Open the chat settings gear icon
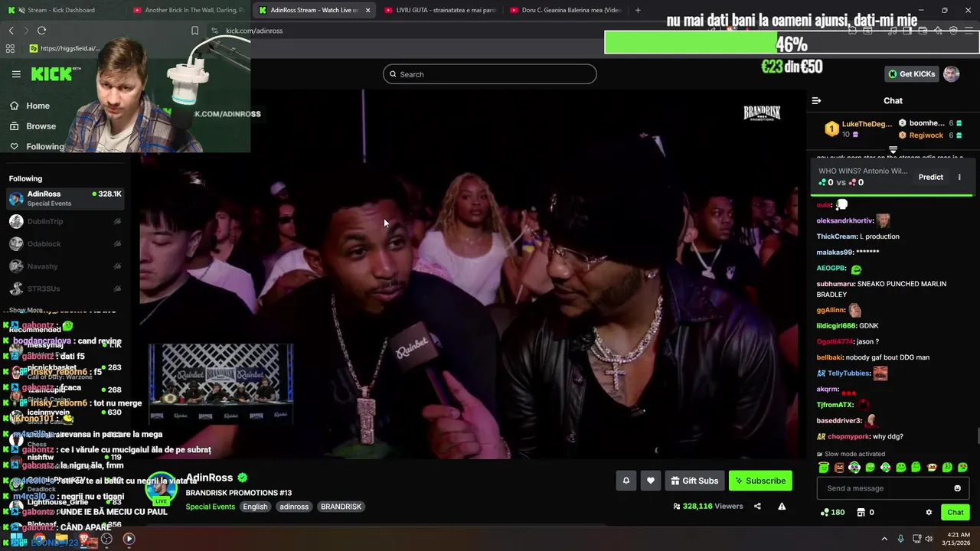The height and width of the screenshot is (551, 980). [x=929, y=513]
